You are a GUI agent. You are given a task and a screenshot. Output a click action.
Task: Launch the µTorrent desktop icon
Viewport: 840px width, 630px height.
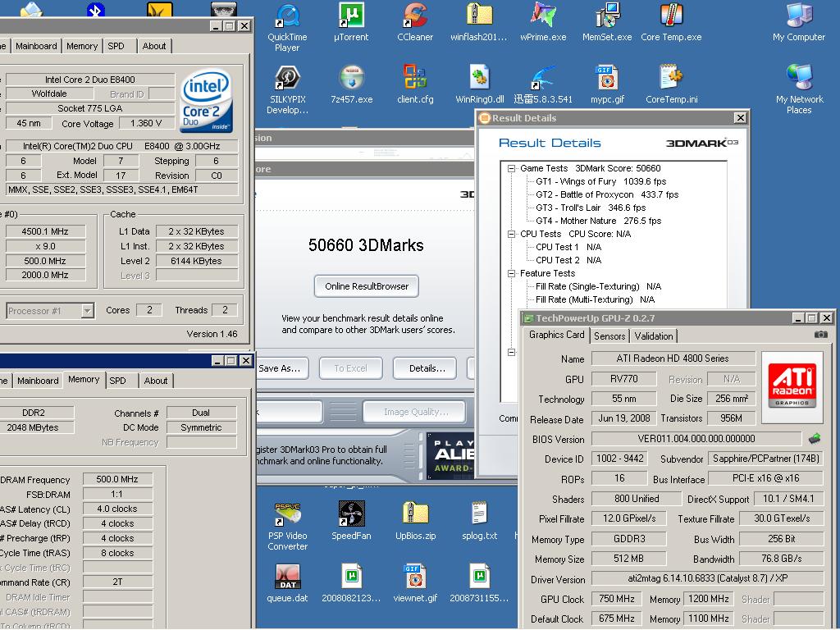tap(351, 15)
